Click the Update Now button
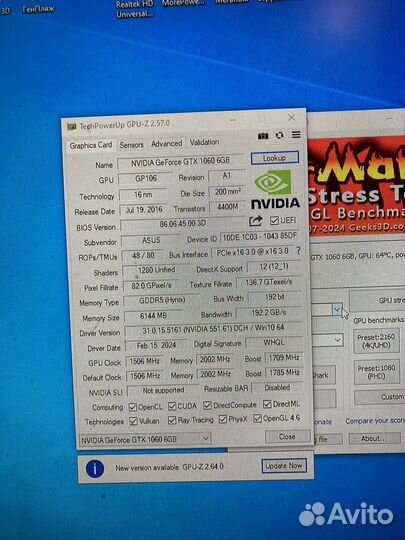 click(x=284, y=466)
